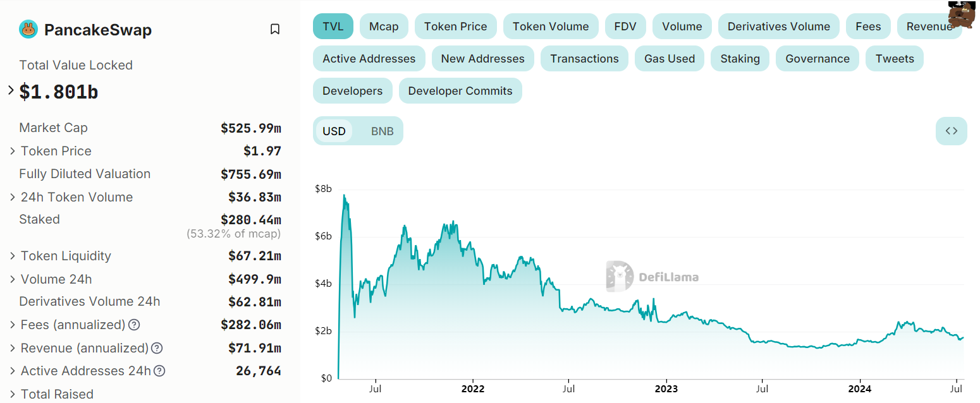The height and width of the screenshot is (403, 980).
Task: Show Active Addresses on the chart
Action: coord(369,59)
